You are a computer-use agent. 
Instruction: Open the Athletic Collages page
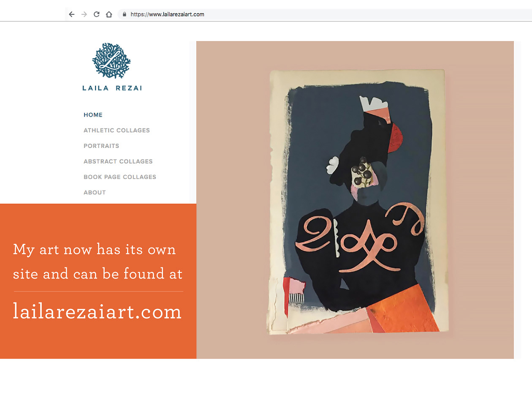click(117, 131)
